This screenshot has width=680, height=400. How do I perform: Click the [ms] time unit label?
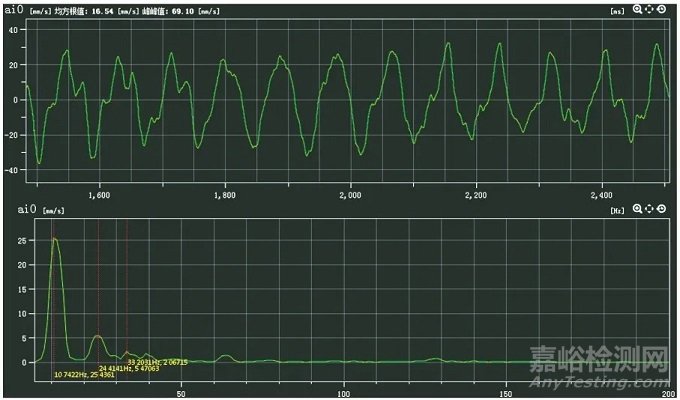coord(618,10)
